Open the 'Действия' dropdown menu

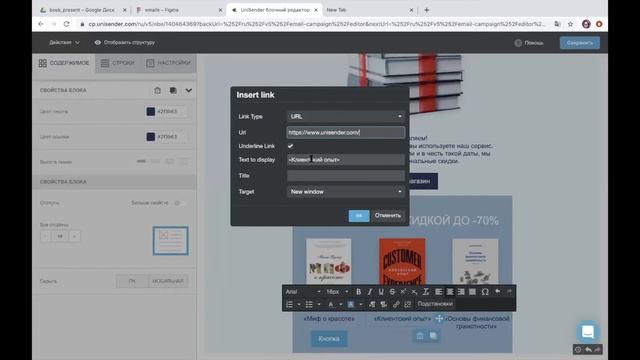pyautogui.click(x=64, y=42)
